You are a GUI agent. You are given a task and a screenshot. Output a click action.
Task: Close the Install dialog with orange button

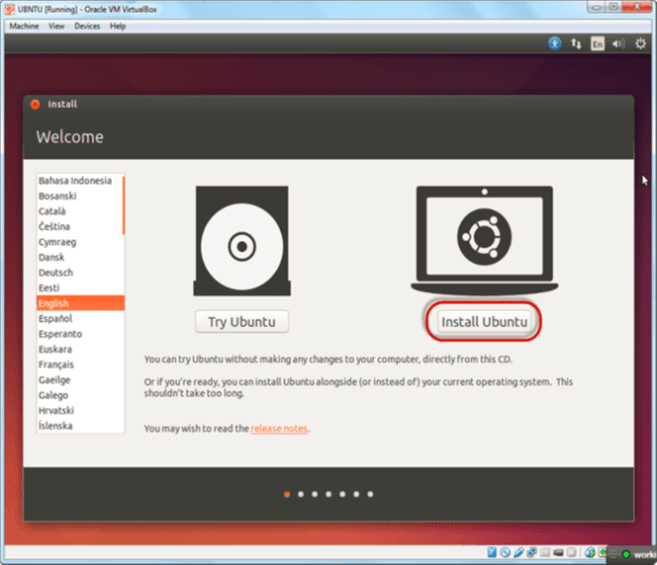tap(35, 104)
